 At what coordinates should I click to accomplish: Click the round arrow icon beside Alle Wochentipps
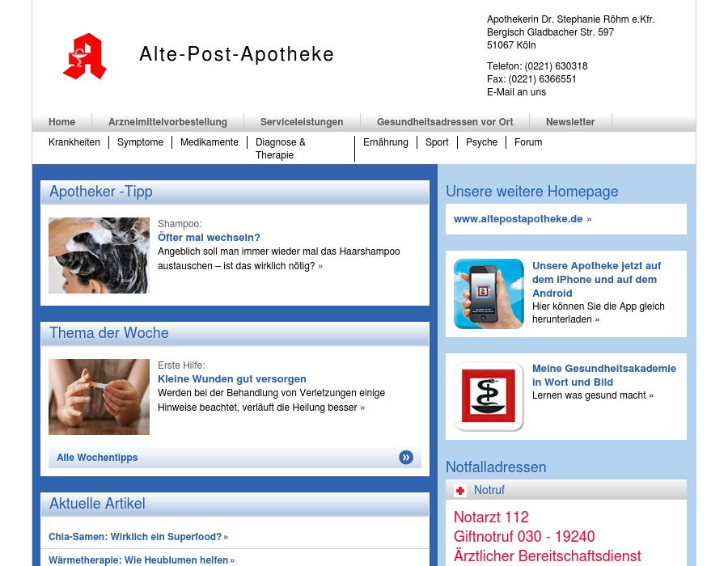406,458
